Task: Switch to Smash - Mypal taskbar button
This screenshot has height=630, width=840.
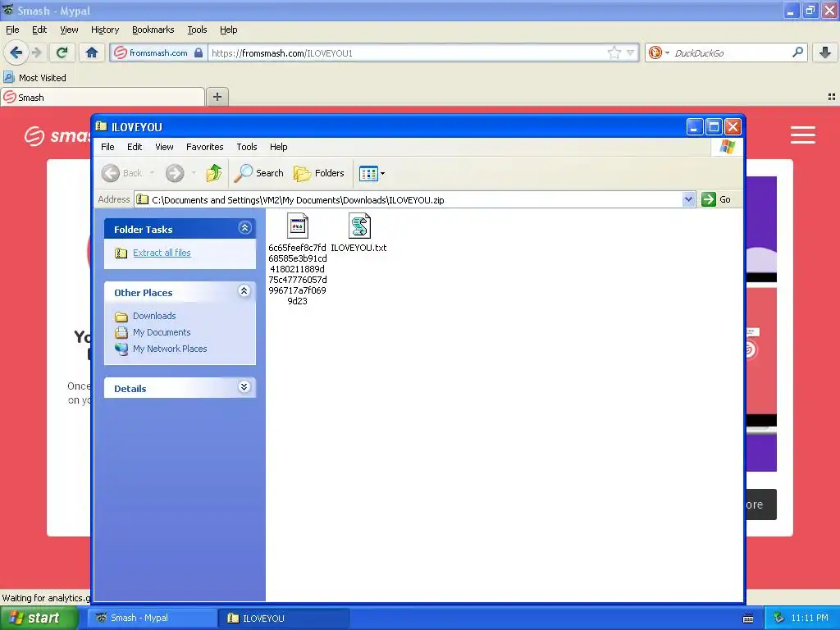Action: click(x=153, y=619)
